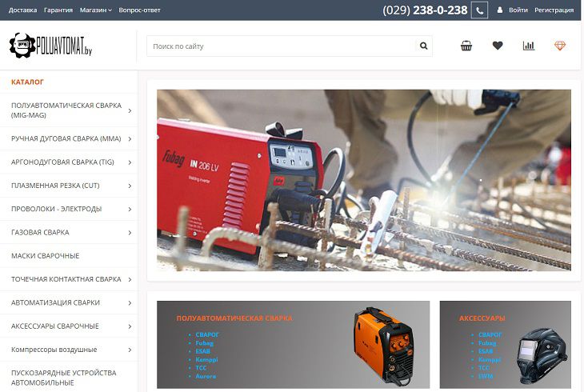Open Kemppi link under Полуавтоматическая сварка
Viewport: 584px width, 392px height.
(205, 359)
